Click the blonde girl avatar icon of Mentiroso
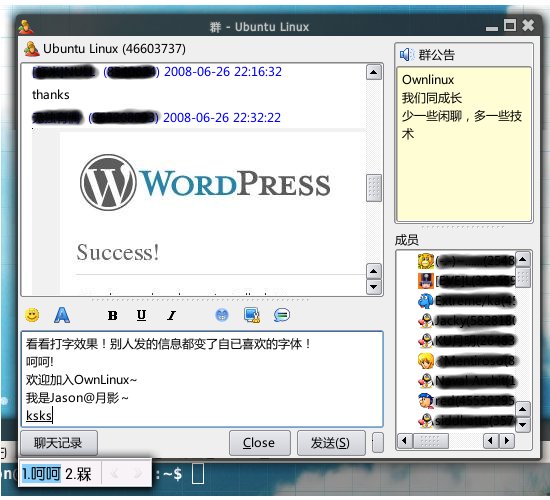550x500 pixels. 426,360
